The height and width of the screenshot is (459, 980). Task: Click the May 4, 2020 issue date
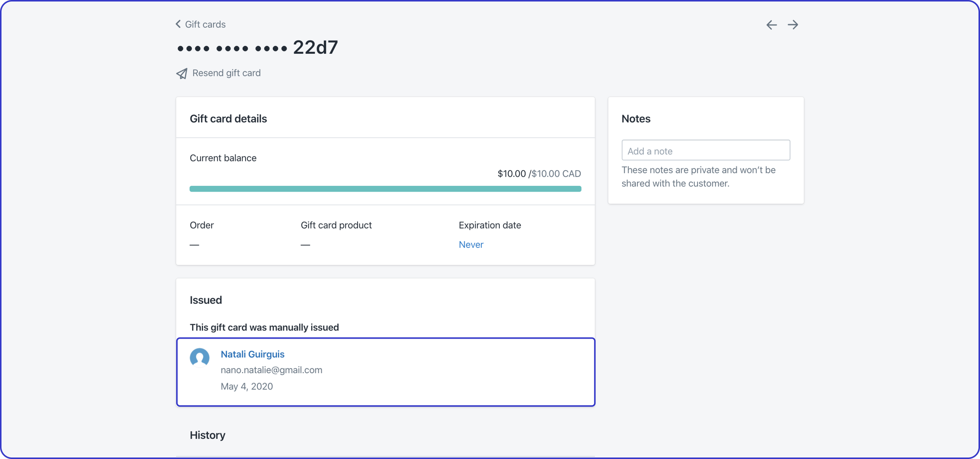pyautogui.click(x=247, y=386)
